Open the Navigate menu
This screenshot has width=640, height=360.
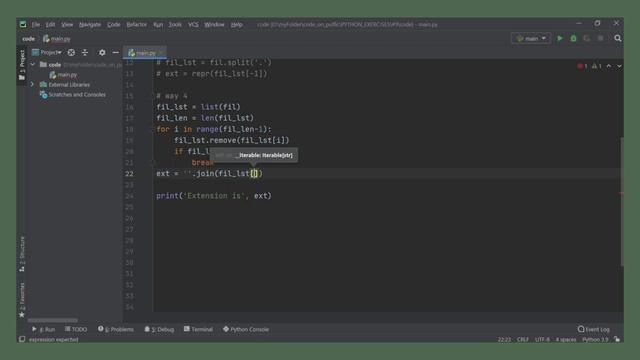pyautogui.click(x=90, y=24)
